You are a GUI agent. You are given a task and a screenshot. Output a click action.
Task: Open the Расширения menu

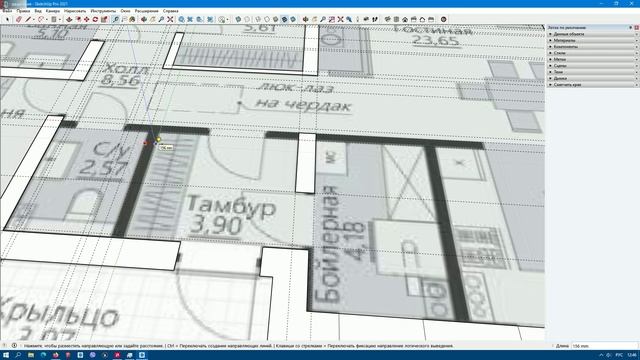click(x=147, y=11)
